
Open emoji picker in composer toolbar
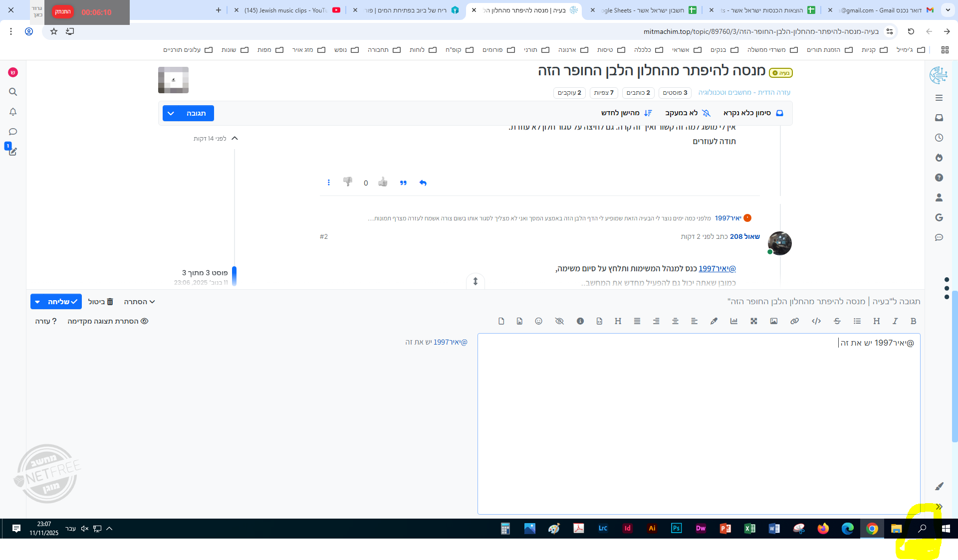click(538, 321)
